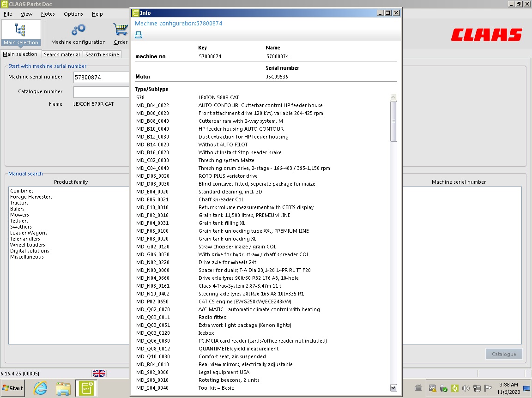This screenshot has height=398, width=532.
Task: Click the safely remove hardware tray icon
Action: (443, 388)
